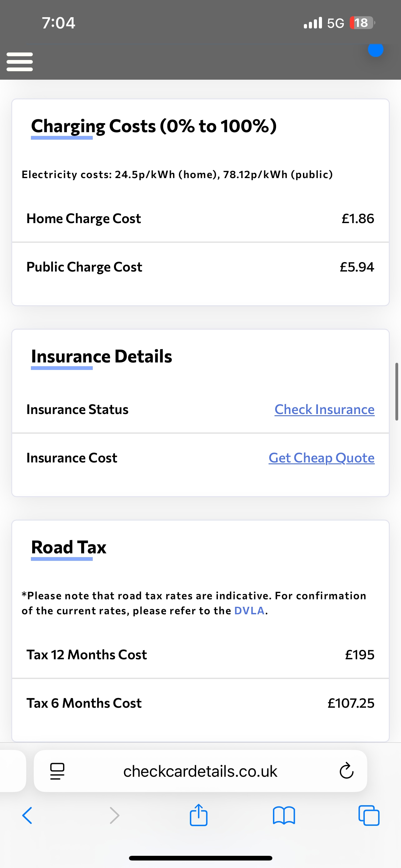
Task: Tap the Home Charge Cost row
Action: point(200,218)
